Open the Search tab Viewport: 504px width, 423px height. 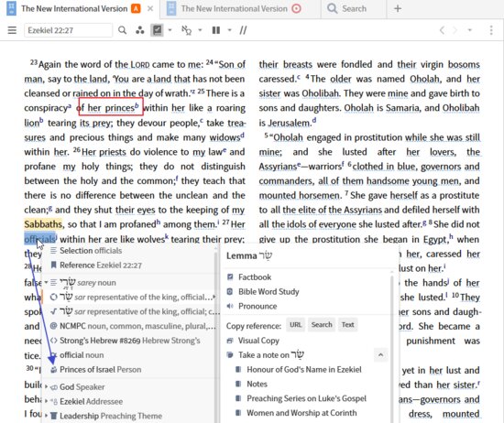point(354,8)
